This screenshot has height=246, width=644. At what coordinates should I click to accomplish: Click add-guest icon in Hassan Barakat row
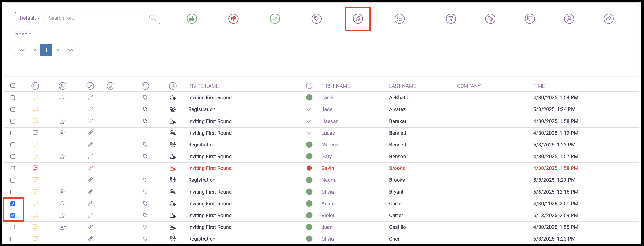[62, 121]
